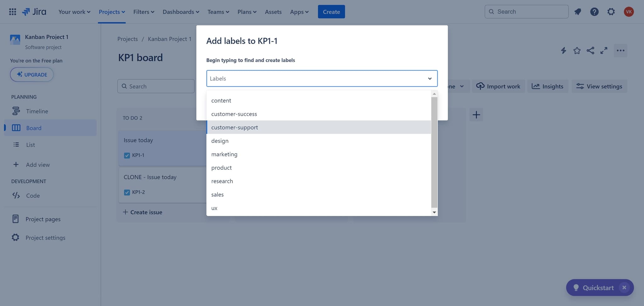This screenshot has width=644, height=306.
Task: Toggle the KP1-2 issue type checkbox
Action: click(x=126, y=192)
